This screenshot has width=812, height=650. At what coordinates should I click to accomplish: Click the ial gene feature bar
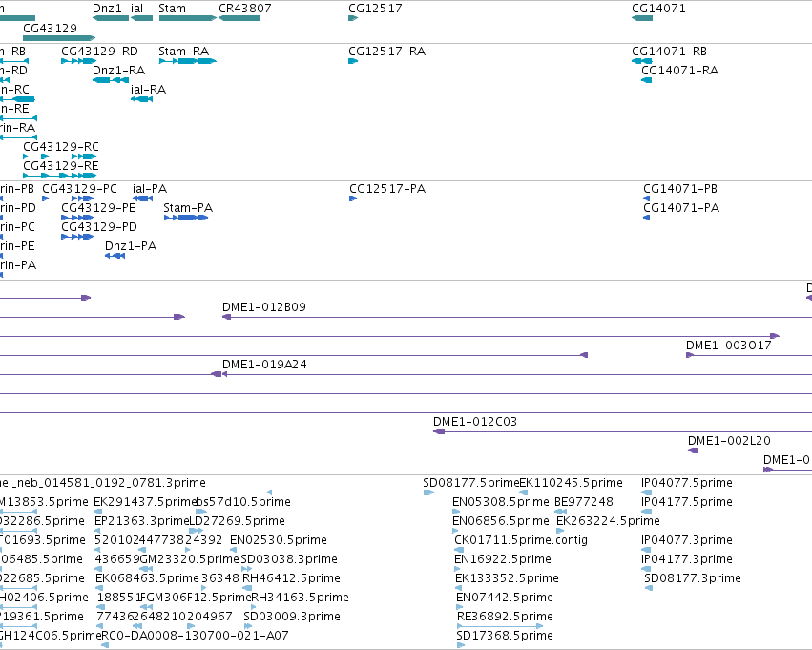click(141, 18)
